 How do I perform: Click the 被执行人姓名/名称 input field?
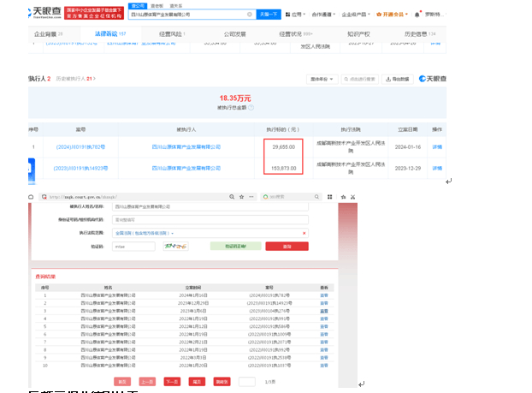210,206
